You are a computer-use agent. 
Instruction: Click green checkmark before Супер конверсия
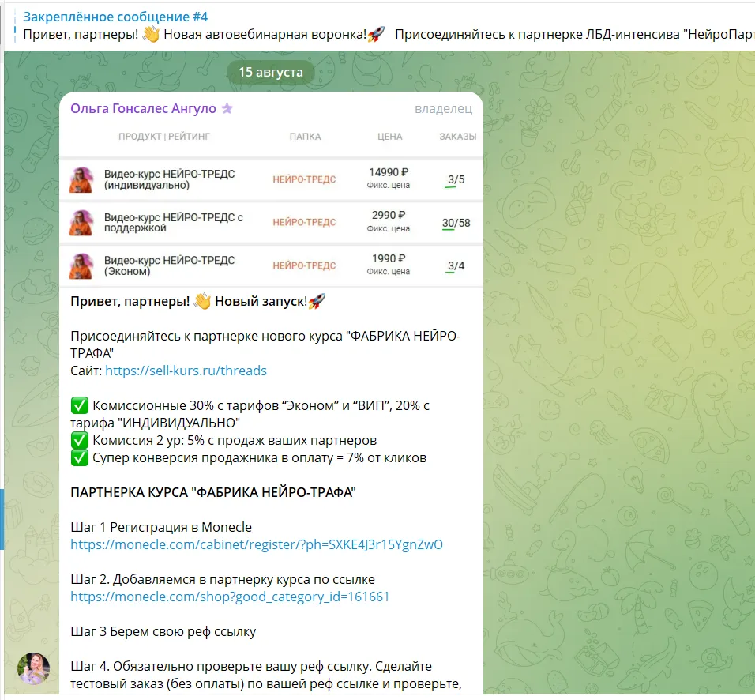pyautogui.click(x=80, y=457)
